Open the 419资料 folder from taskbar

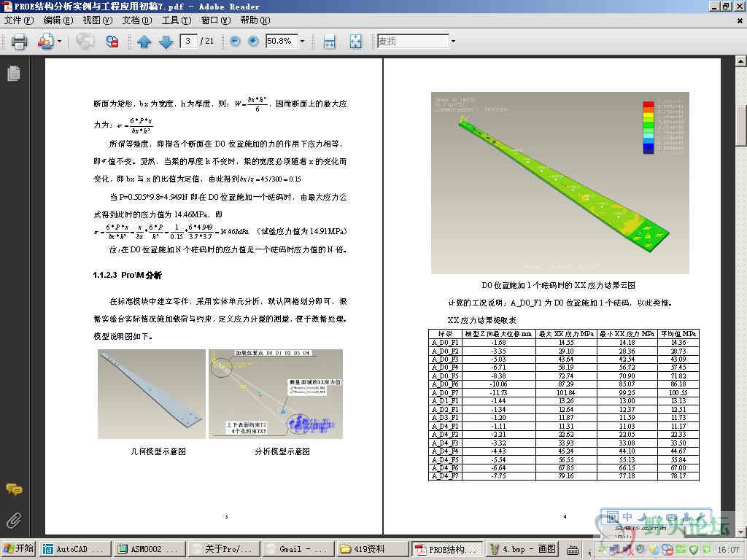[x=373, y=549]
